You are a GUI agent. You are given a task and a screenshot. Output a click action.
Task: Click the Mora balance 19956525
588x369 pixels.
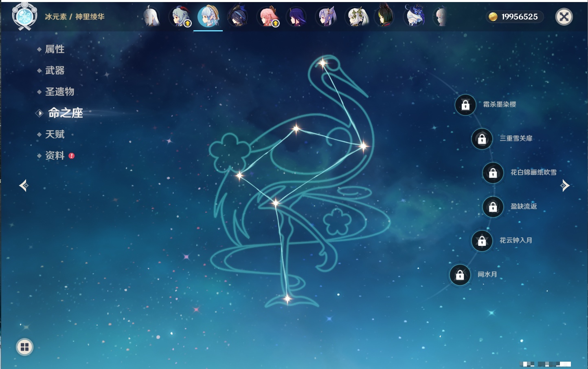pyautogui.click(x=520, y=17)
